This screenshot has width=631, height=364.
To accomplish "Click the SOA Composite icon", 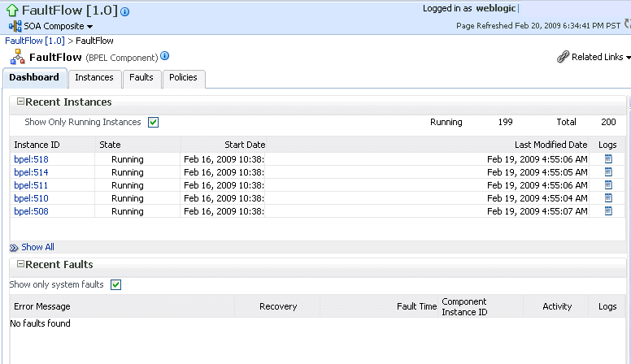I will 15,26.
